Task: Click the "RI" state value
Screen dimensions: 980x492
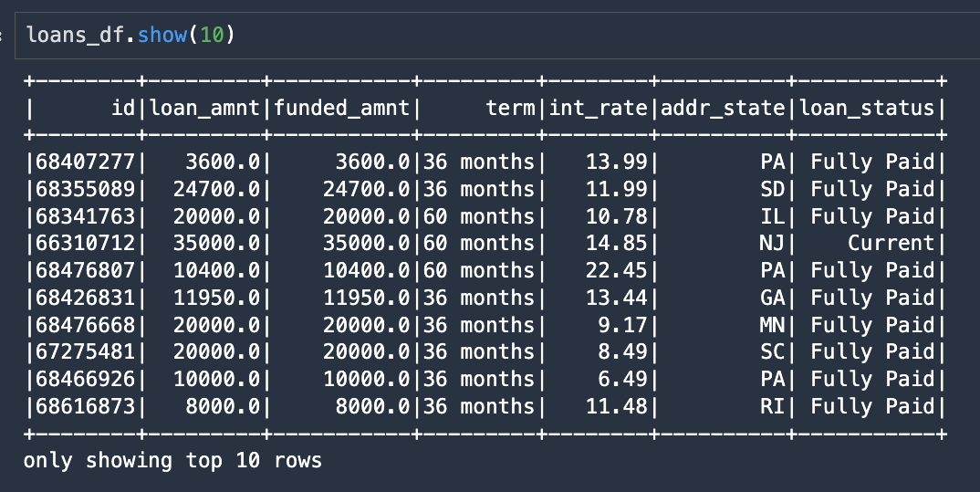Action: pos(773,405)
